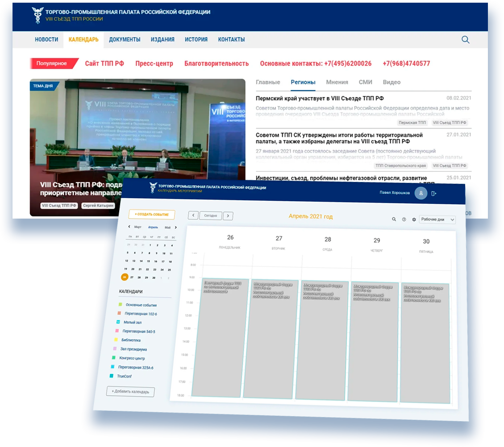This screenshot has width=504, height=447.
Task: Open the Рабочие дни view dropdown
Action: coord(437,219)
